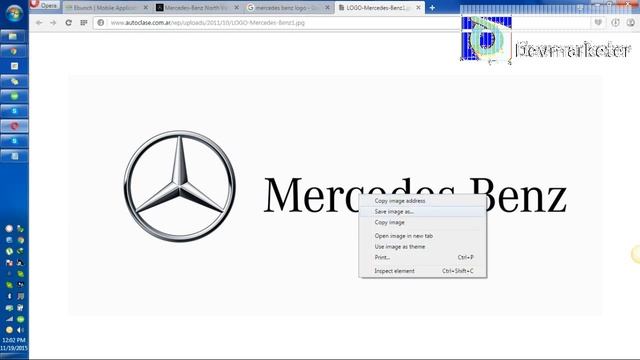Reload the current page
The width and height of the screenshot is (640, 360).
69,23
